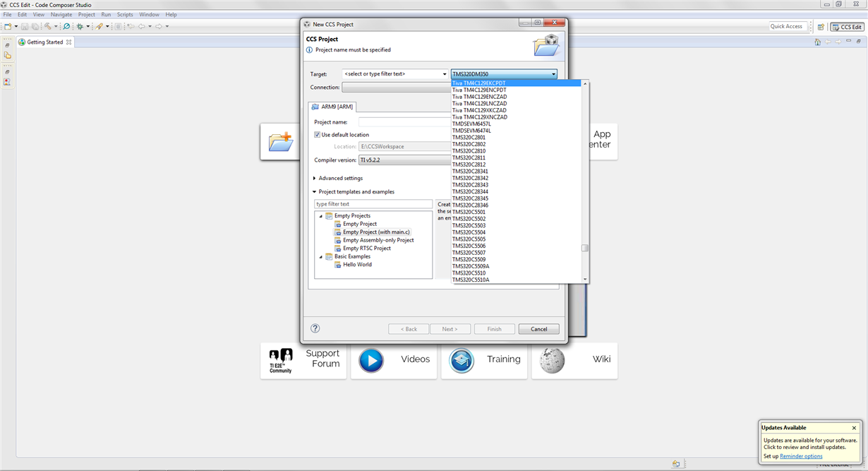Click the Project name input field
The image size is (868, 471).
[405, 122]
